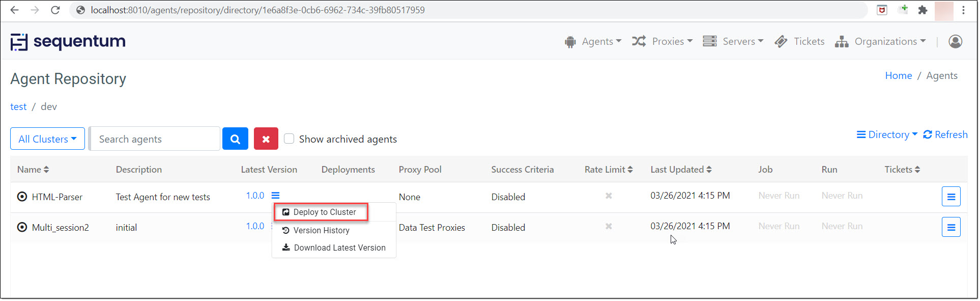Open Multi_session2 version 1.0.0 link
The width and height of the screenshot is (980, 301).
[x=255, y=226]
